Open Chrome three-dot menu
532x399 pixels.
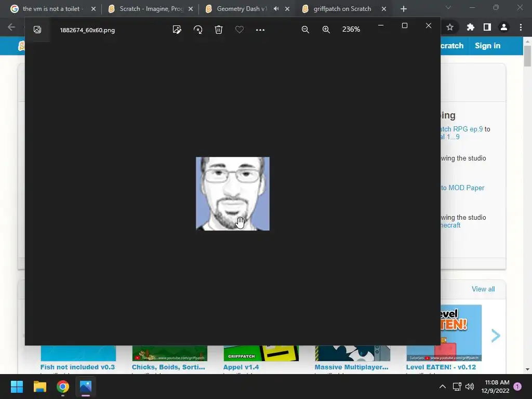coord(521,27)
